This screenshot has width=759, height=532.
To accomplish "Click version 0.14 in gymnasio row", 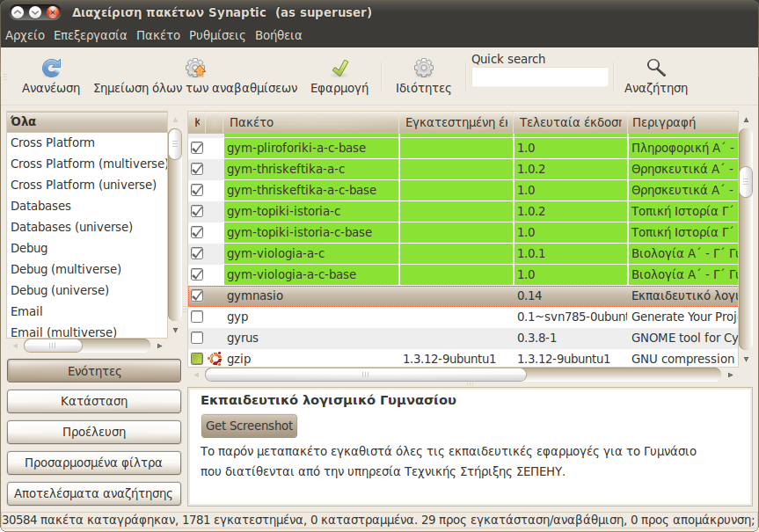I will point(529,295).
